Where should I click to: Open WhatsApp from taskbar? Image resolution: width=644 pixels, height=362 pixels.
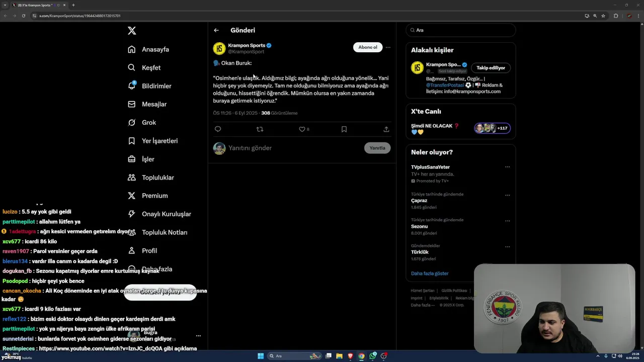pyautogui.click(x=373, y=356)
